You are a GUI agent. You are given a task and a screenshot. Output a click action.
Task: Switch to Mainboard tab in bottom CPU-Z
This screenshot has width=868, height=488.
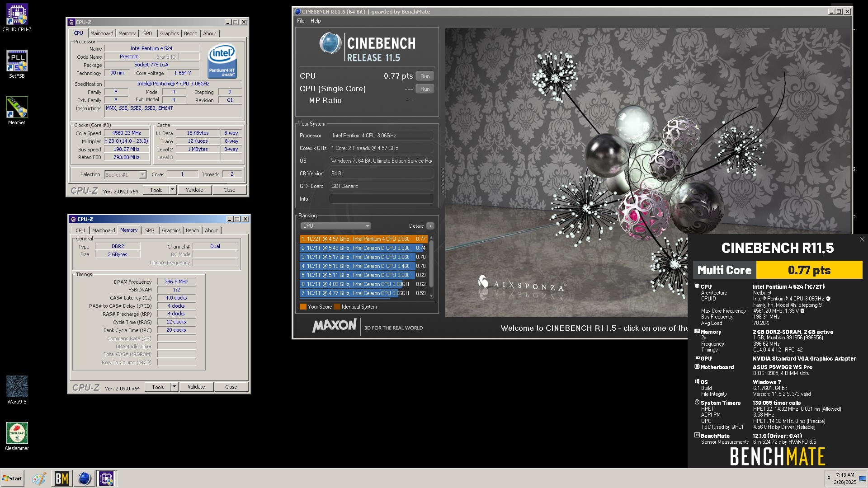104,230
